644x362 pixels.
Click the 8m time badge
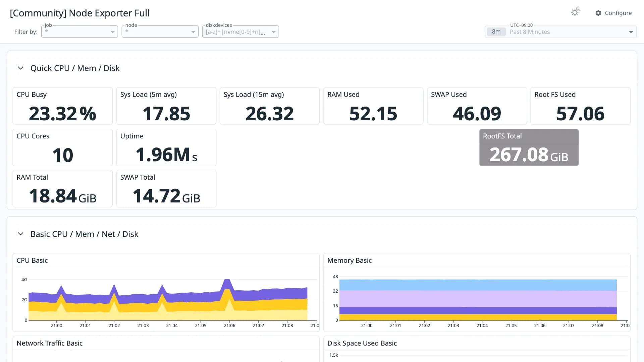496,32
